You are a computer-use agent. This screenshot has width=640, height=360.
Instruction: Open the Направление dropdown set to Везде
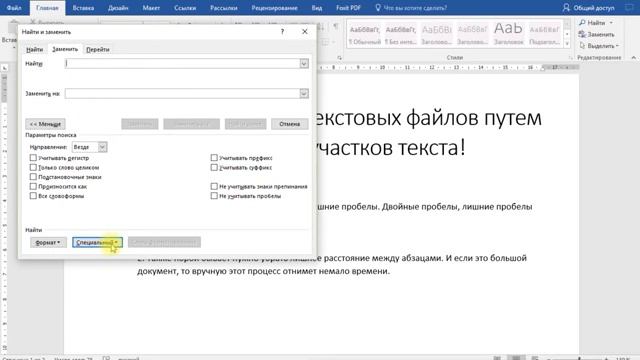89,147
